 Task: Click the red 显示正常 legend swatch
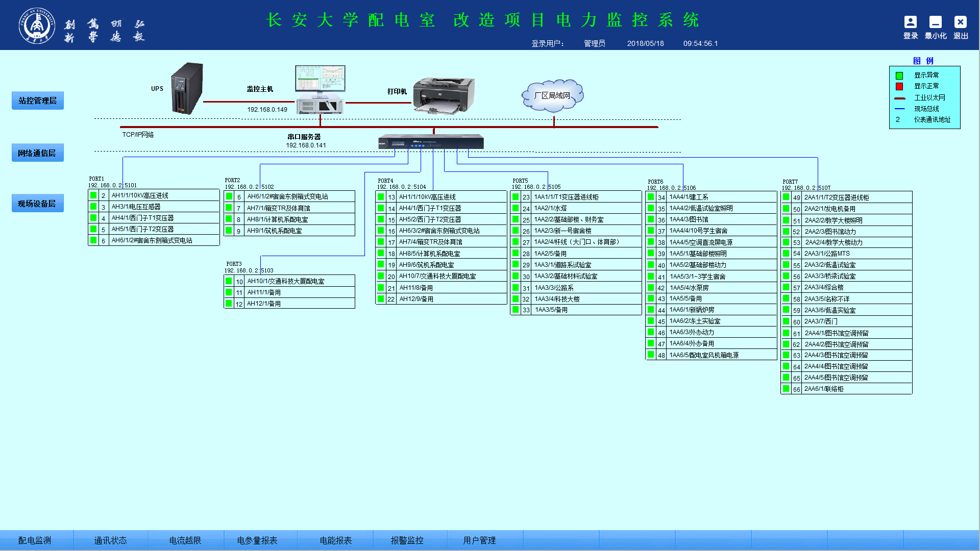[899, 86]
